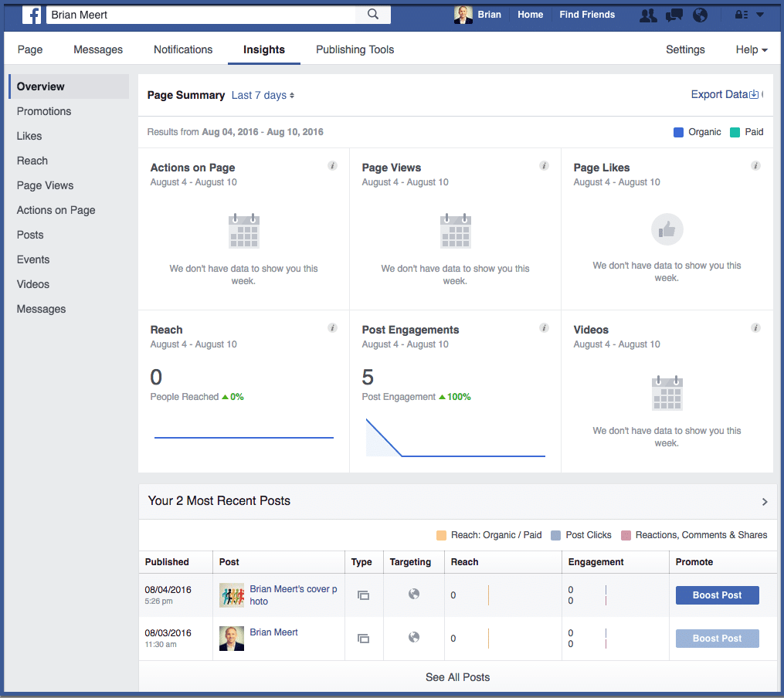Boost the cover photo post
Viewport: 784px width, 698px height.
click(x=717, y=595)
